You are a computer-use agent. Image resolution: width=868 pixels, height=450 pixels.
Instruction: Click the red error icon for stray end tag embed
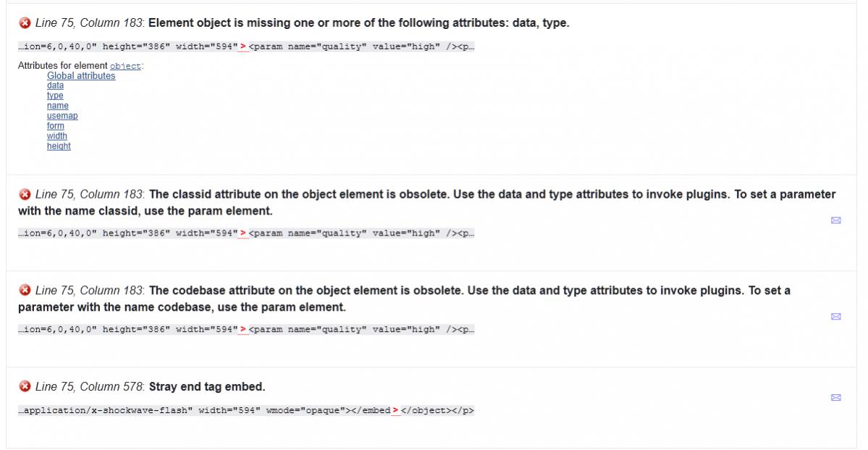[25, 386]
